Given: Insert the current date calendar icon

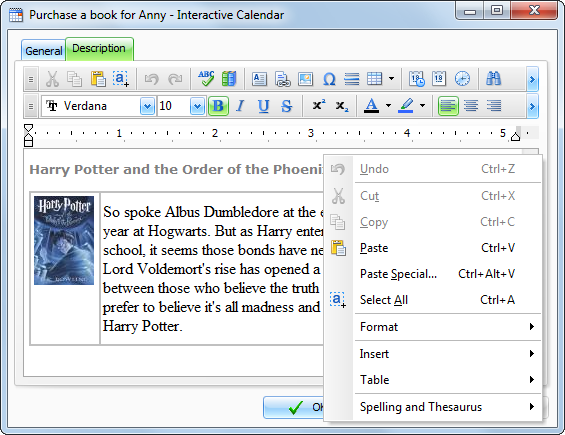Looking at the screenshot, I should tap(439, 79).
